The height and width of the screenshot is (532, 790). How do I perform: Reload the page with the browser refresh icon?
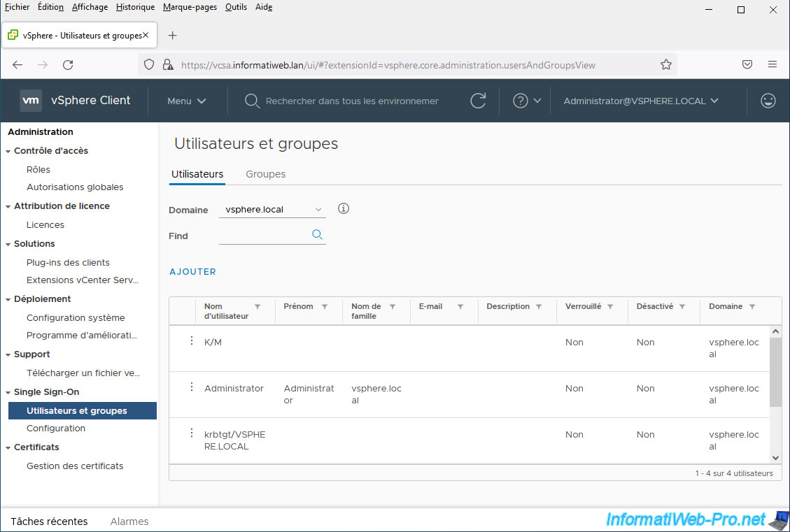click(68, 65)
